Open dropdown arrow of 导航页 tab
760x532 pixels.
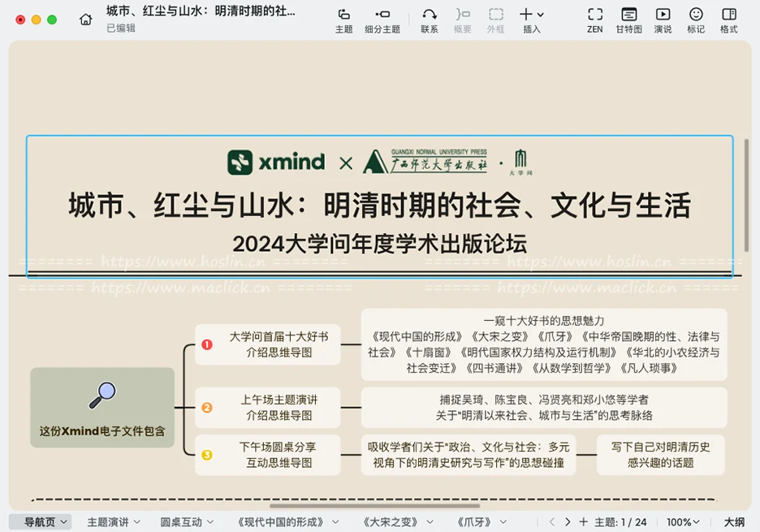[64, 522]
